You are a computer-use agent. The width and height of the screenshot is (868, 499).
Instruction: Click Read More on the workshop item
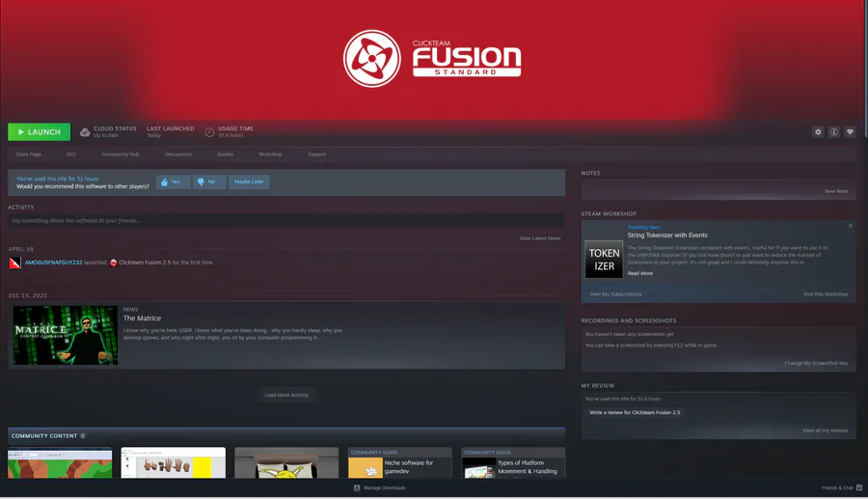tap(640, 273)
